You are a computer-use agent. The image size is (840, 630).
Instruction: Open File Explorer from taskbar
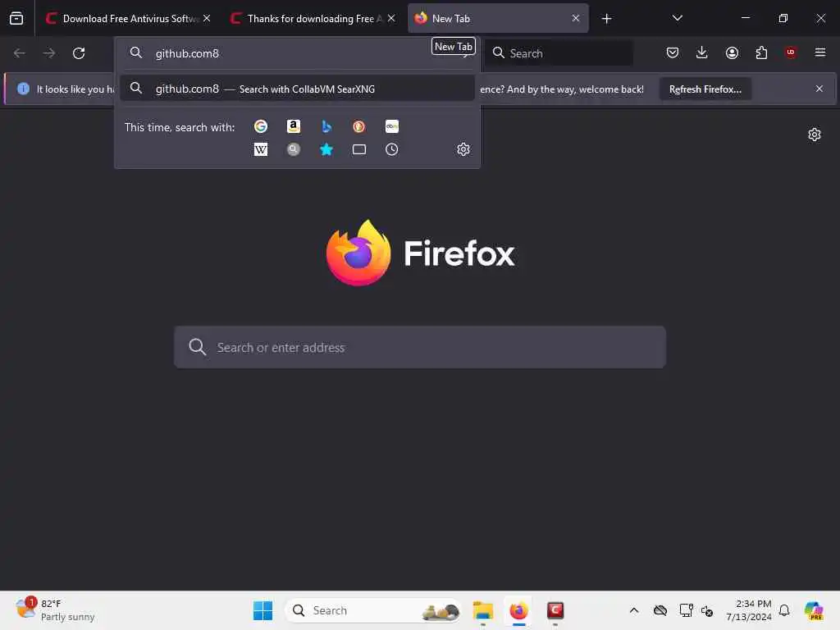[x=482, y=610]
